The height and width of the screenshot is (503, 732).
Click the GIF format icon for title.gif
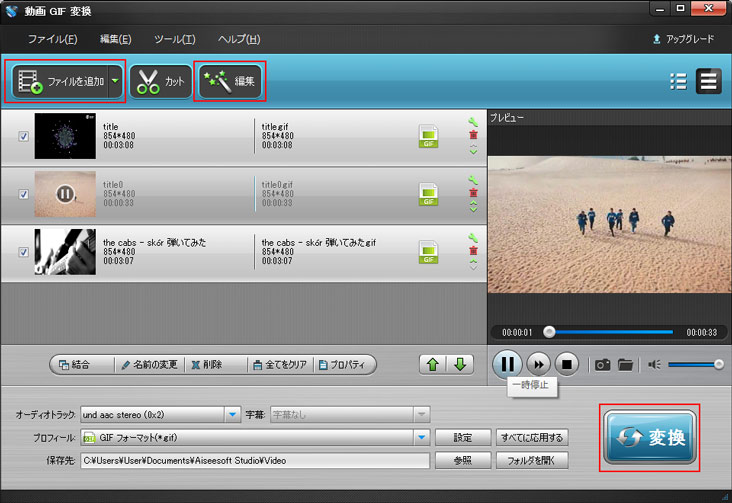tap(428, 137)
